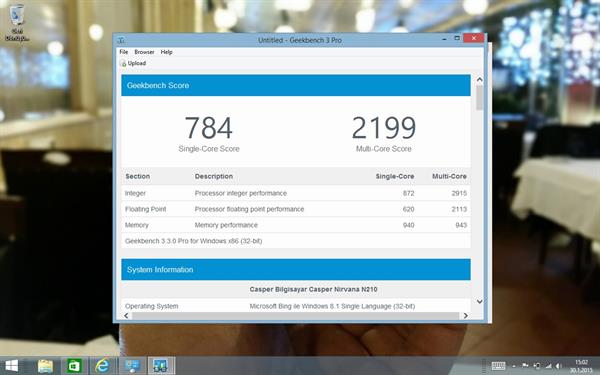Click the volume speaker tray icon
This screenshot has height=375, width=600.
(558, 366)
